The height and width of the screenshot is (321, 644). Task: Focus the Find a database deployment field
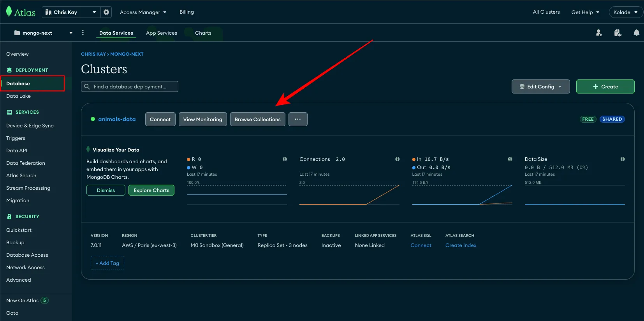click(x=130, y=86)
